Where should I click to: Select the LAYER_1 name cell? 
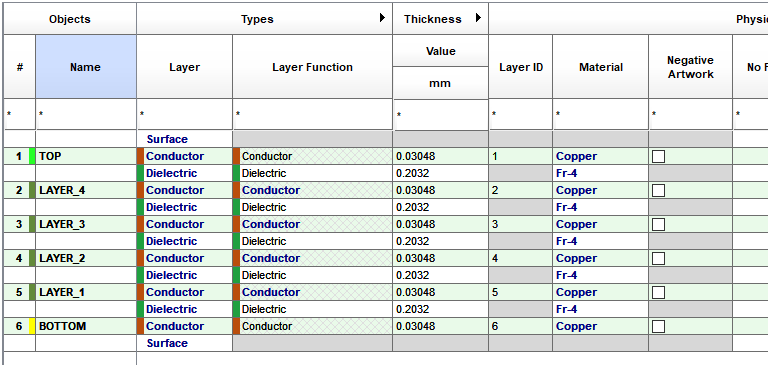pos(86,292)
